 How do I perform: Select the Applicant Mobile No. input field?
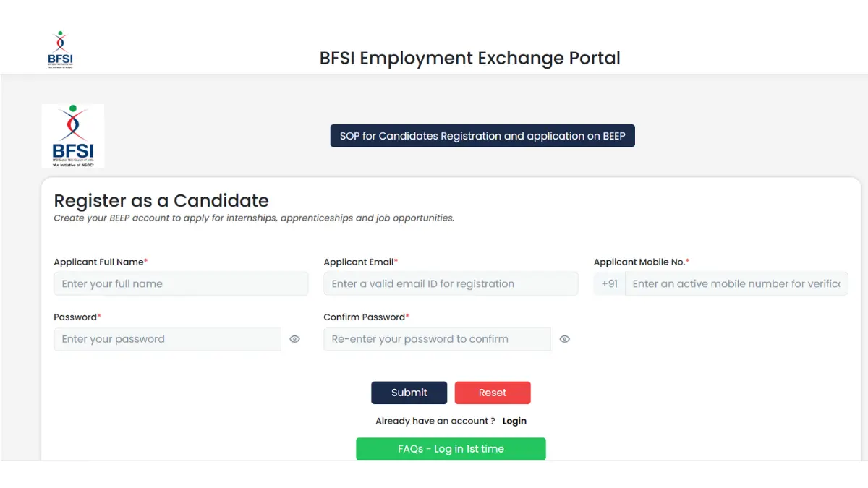click(x=736, y=283)
